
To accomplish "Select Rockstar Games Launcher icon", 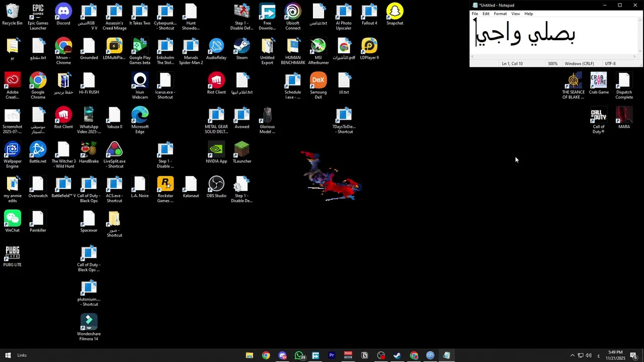I will pyautogui.click(x=166, y=190).
